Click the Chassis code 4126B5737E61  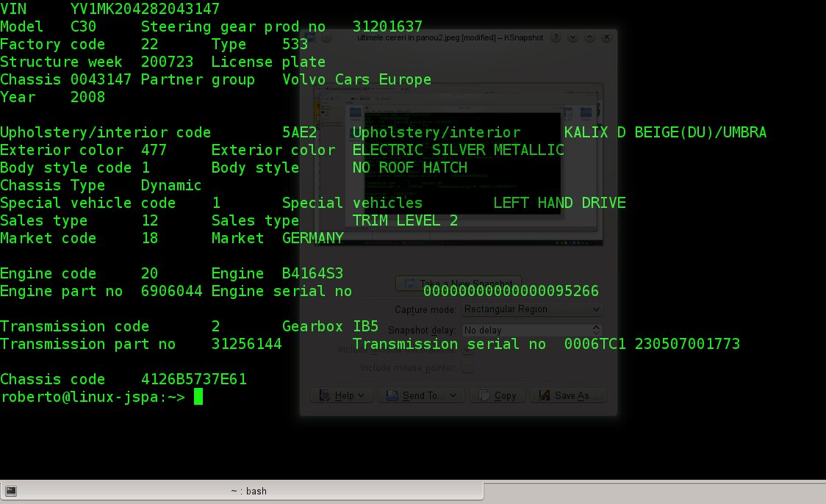click(194, 379)
